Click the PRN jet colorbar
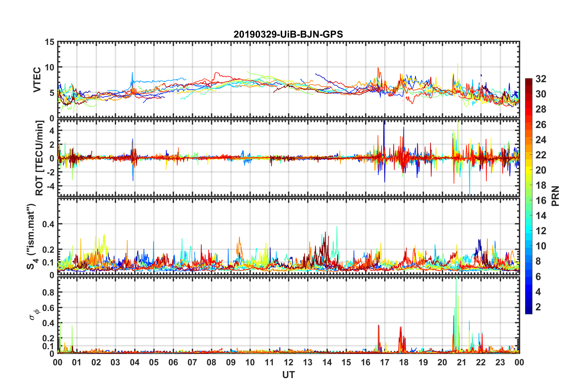Image resolution: width=577 pixels, height=392 pixels. [528, 196]
